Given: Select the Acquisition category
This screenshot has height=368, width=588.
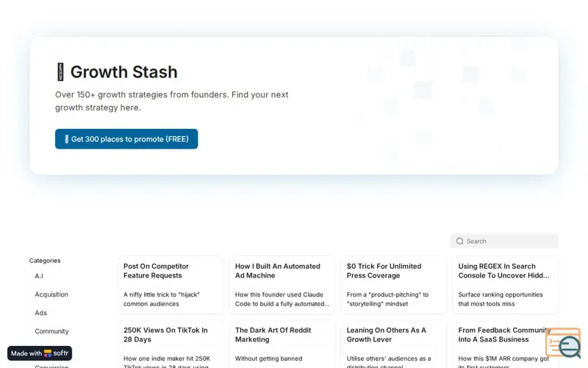Looking at the screenshot, I should tap(51, 294).
